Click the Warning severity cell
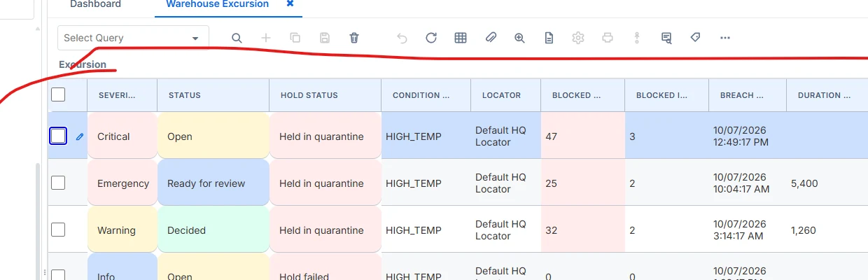 click(122, 229)
